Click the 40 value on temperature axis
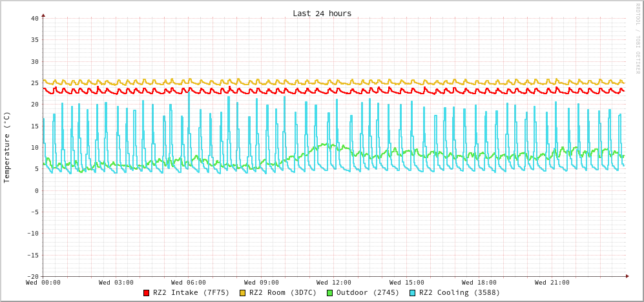 (x=34, y=18)
